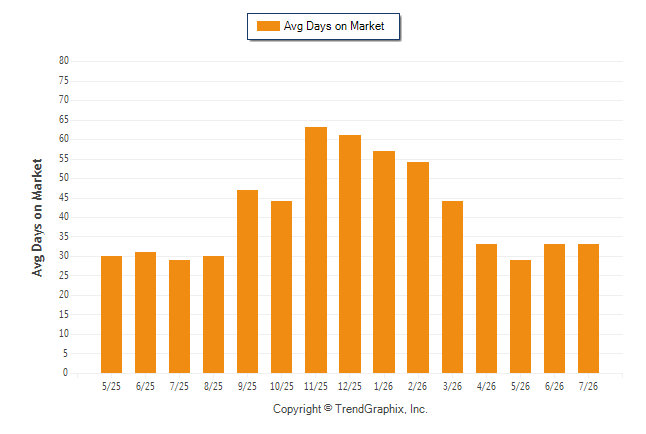Image resolution: width=646 pixels, height=434 pixels.
Task: Select the 2/26 bar
Action: point(418,267)
